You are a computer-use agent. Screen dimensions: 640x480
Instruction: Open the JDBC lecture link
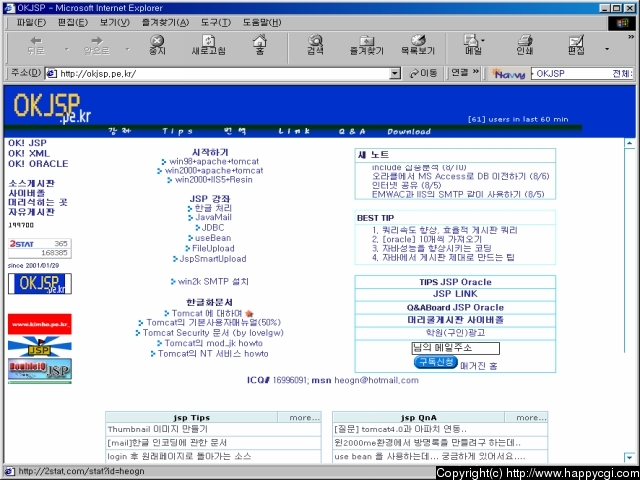[x=213, y=228]
